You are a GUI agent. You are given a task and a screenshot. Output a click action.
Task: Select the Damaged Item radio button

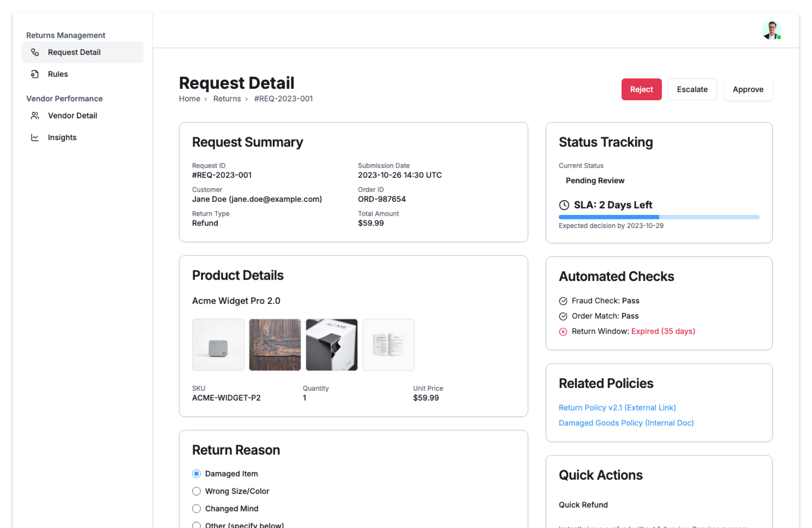(x=196, y=474)
